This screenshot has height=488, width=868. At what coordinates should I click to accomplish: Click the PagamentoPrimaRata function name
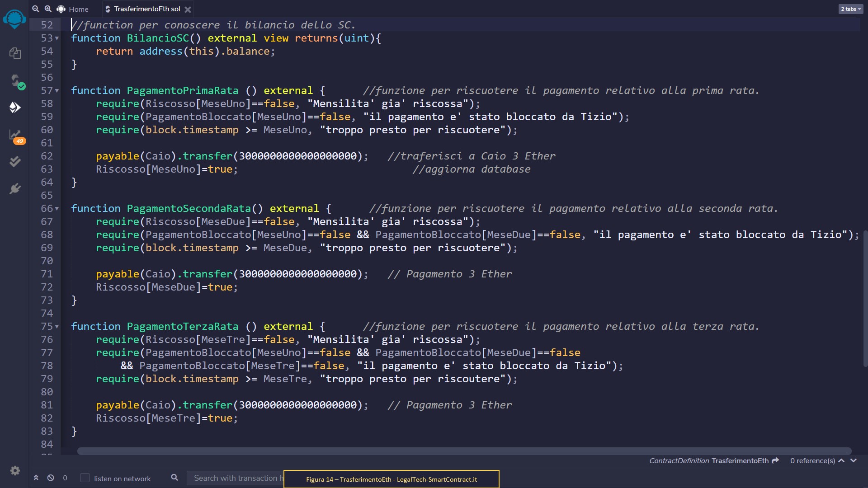[183, 90]
